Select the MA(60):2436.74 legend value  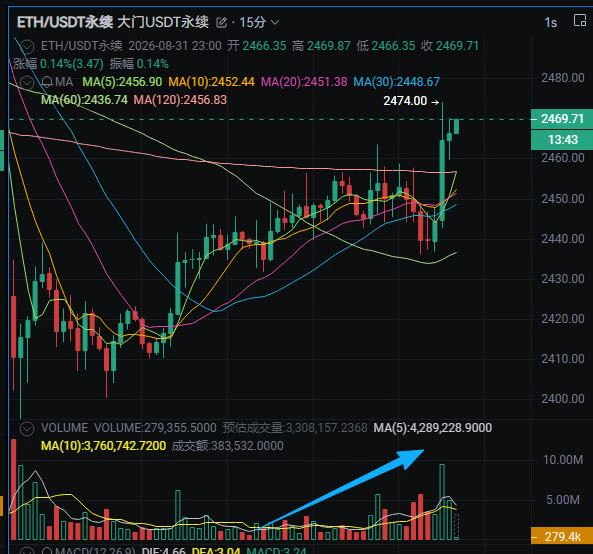[84, 100]
